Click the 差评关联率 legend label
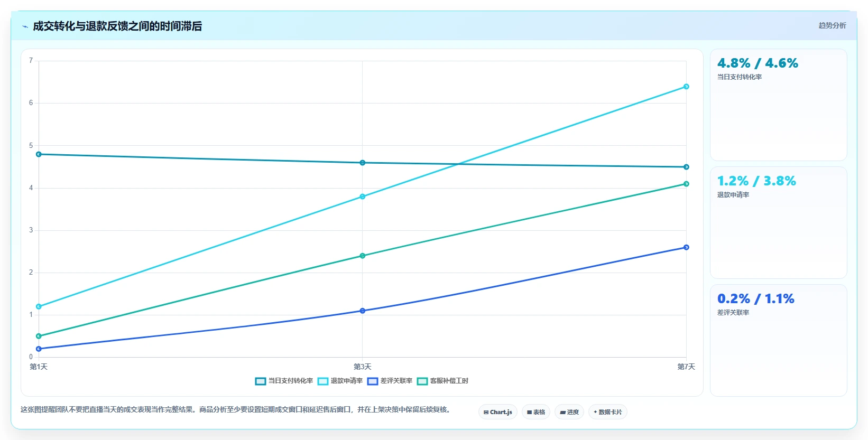This screenshot has height=440, width=868. (396, 381)
